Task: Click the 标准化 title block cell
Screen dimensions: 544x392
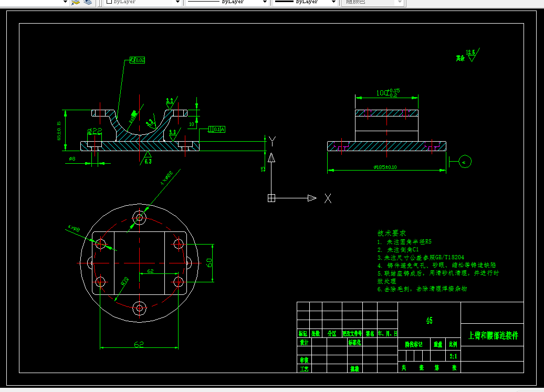Action: 354,342
